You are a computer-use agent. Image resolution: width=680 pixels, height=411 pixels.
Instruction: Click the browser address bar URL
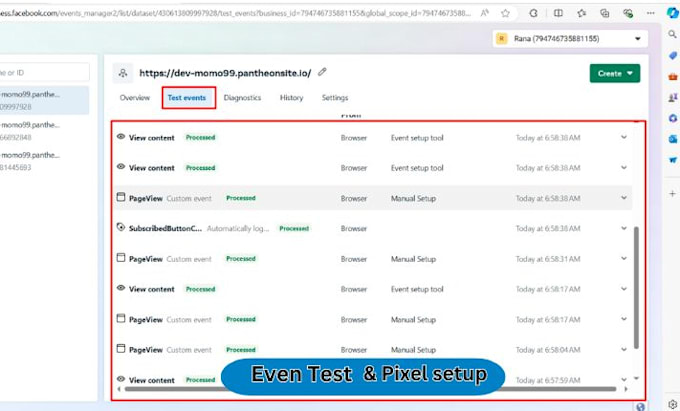click(236, 13)
